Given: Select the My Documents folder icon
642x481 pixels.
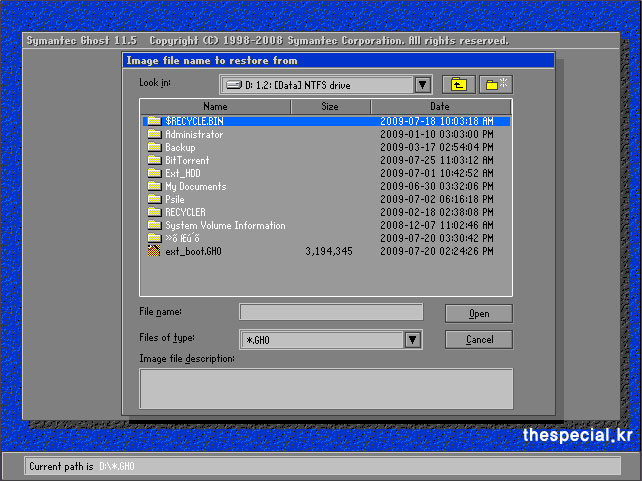Looking at the screenshot, I should (x=154, y=186).
